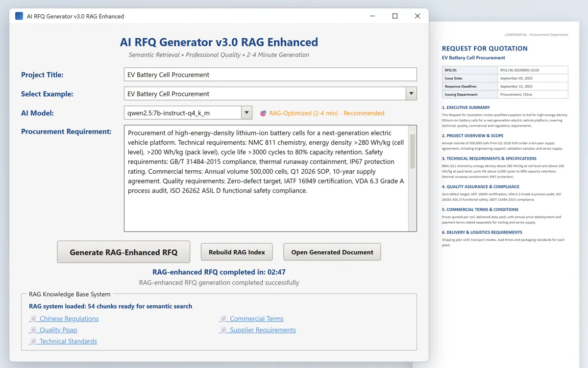This screenshot has height=368, width=588.
Task: Click the Procurement Requirement text area scrollbar
Action: click(413, 179)
